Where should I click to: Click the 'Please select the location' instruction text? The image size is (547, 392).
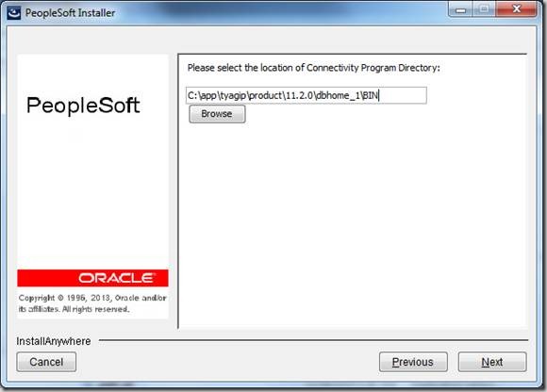[x=313, y=68]
